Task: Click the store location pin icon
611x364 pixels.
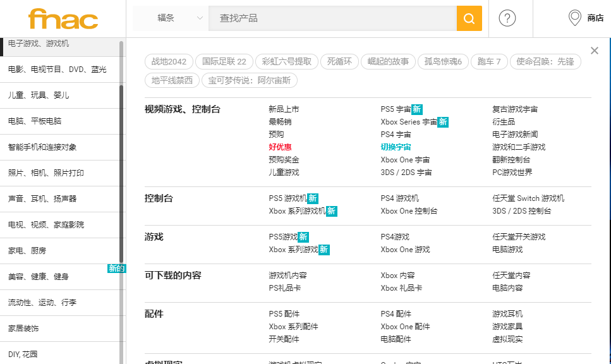Action: pos(575,18)
